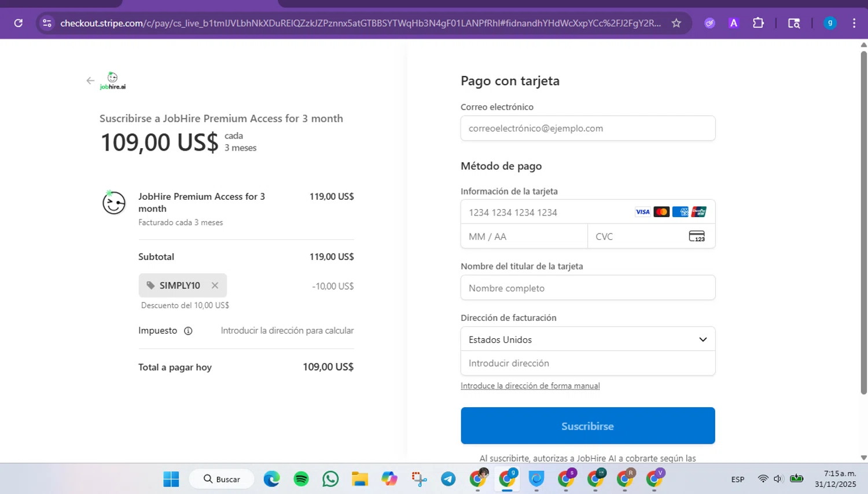The image size is (868, 494).
Task: Click 'Introducir la dirección para calcular' text
Action: [x=287, y=331]
